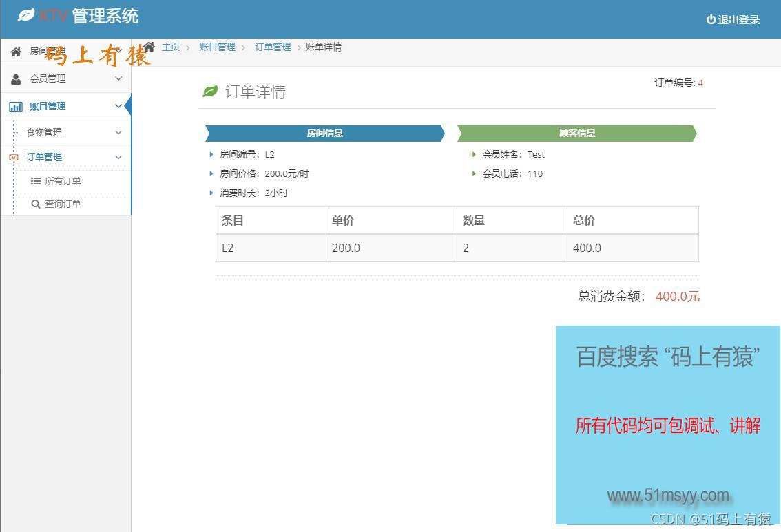Open the 主页 breadcrumb link

tap(169, 47)
